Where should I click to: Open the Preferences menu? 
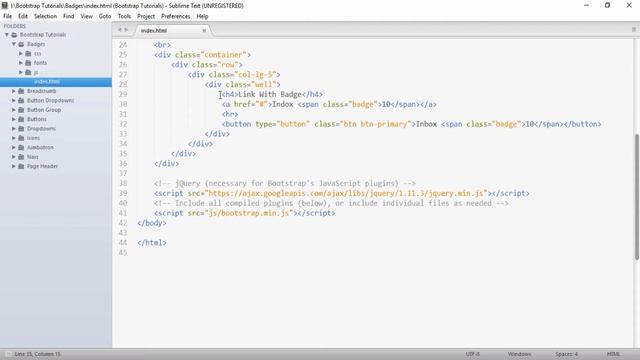tap(176, 16)
